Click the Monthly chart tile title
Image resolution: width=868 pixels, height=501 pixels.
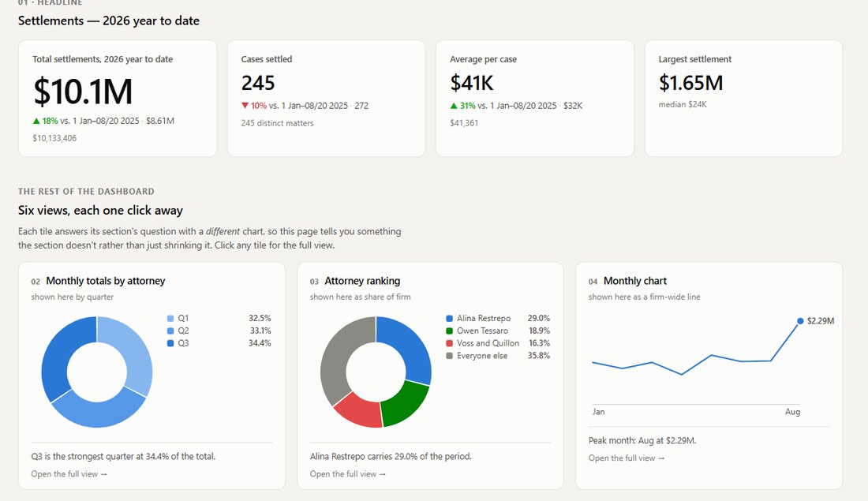[635, 281]
